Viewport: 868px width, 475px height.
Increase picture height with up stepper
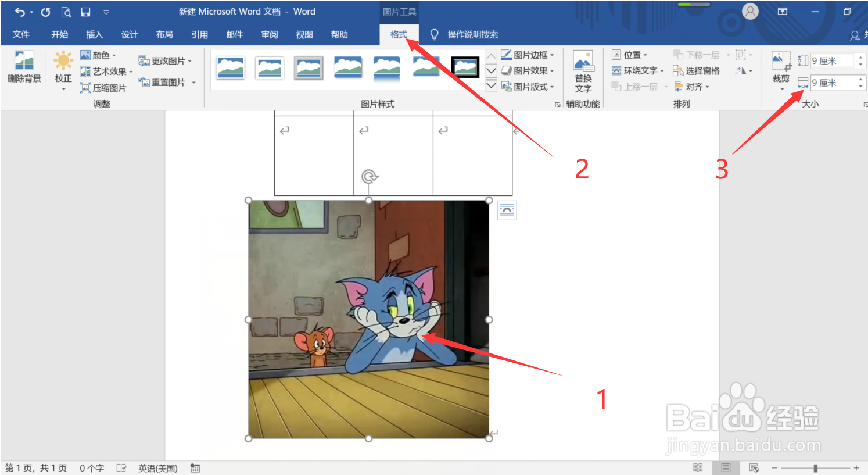tap(860, 58)
